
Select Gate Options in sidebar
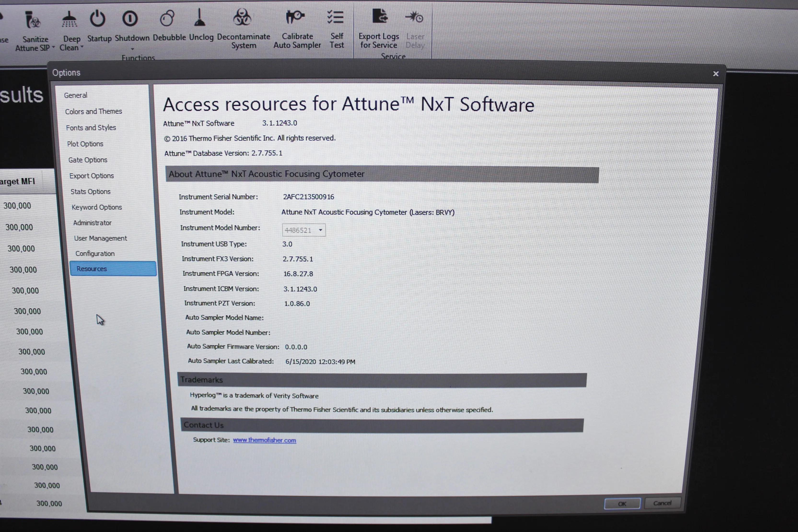(x=88, y=160)
